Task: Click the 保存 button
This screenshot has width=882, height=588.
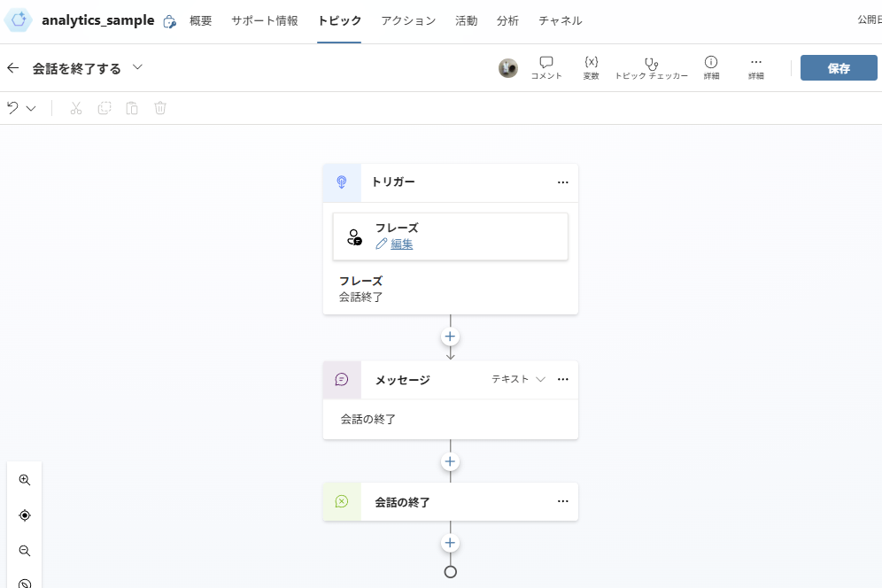Action: (839, 68)
